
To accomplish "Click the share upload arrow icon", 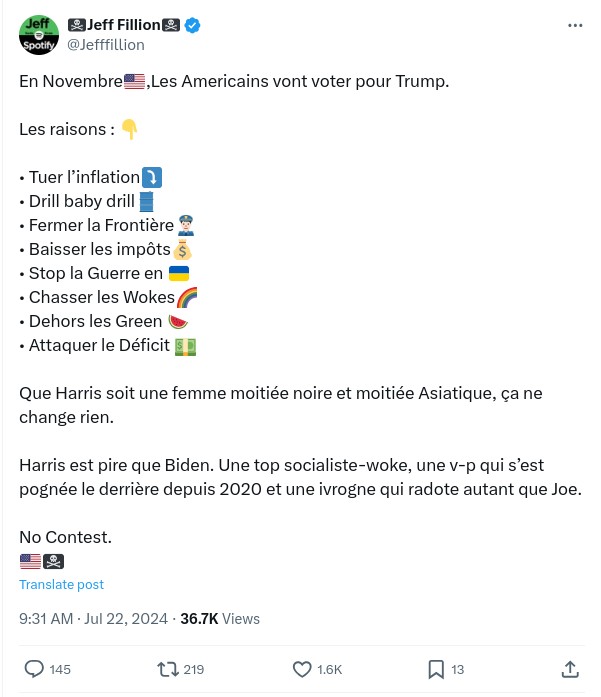I will click(x=570, y=669).
